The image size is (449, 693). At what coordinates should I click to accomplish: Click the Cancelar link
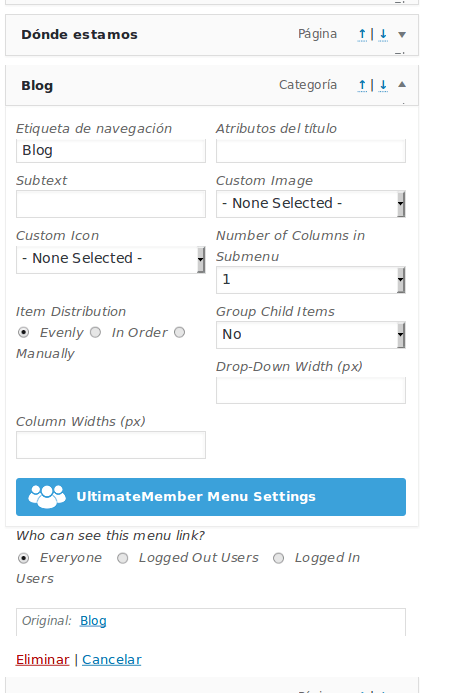point(112,659)
